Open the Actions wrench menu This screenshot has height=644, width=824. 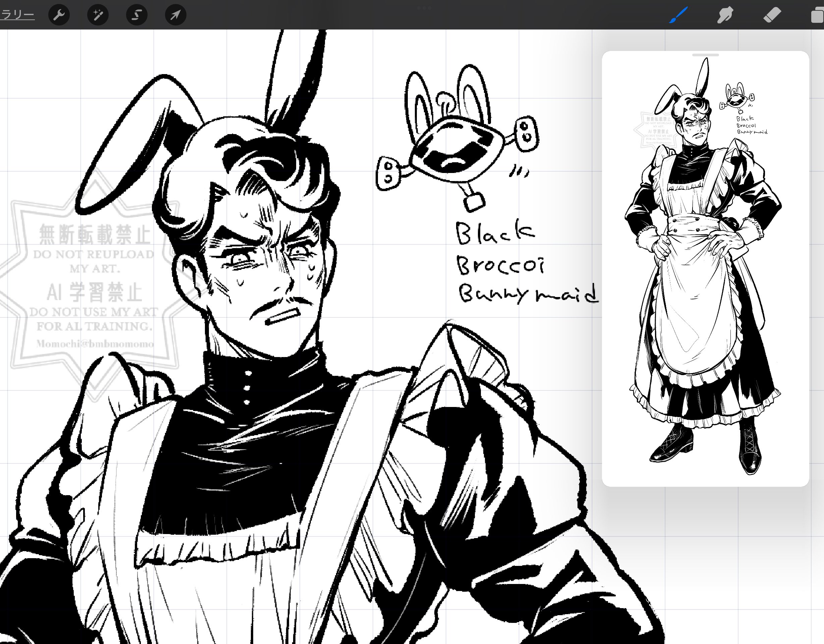[x=59, y=15]
